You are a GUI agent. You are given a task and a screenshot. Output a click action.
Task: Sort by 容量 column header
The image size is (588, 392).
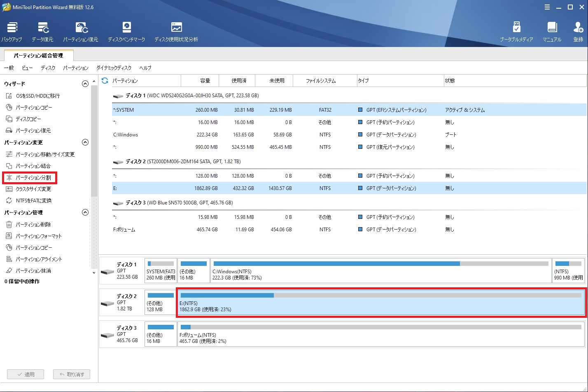coord(200,81)
